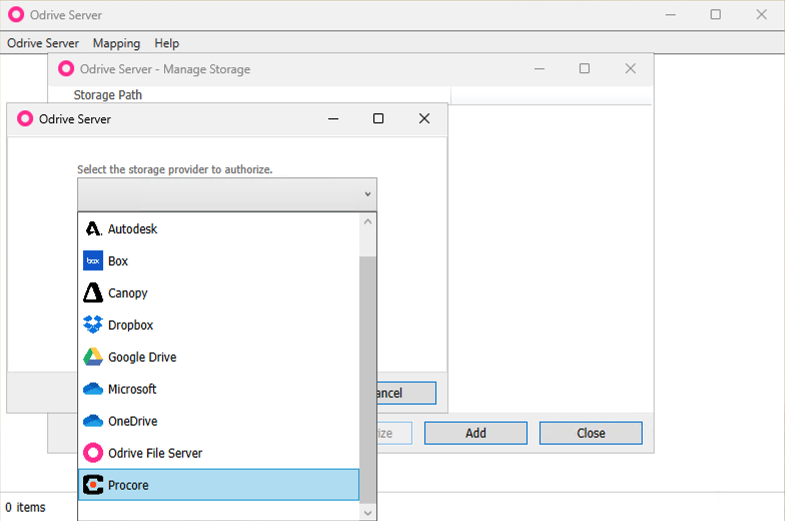Click the Add button in Manage Storage
The image size is (785, 521).
476,433
